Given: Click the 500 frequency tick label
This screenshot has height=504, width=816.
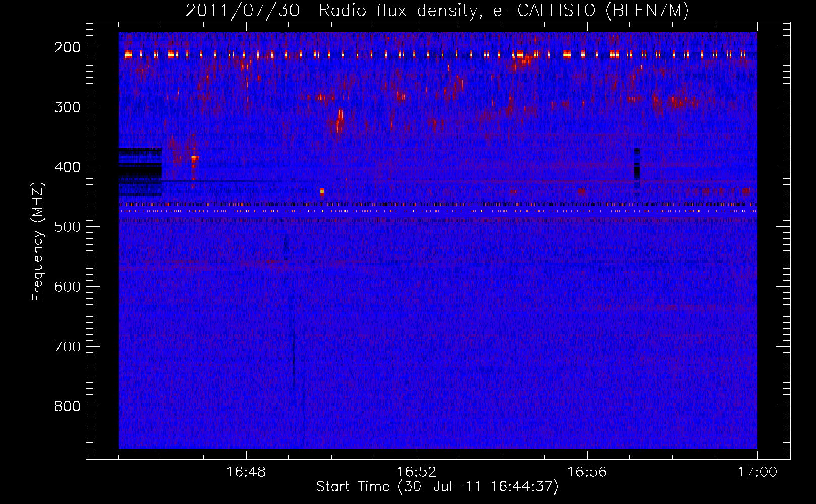Looking at the screenshot, I should point(68,227).
